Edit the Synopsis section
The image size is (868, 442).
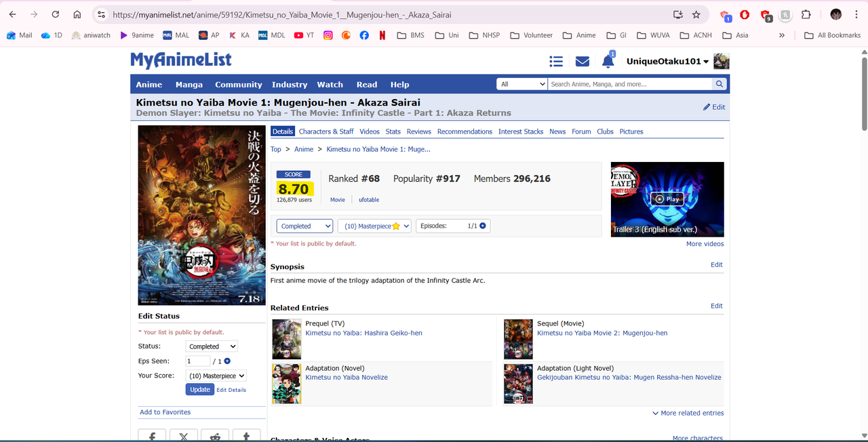click(x=717, y=265)
